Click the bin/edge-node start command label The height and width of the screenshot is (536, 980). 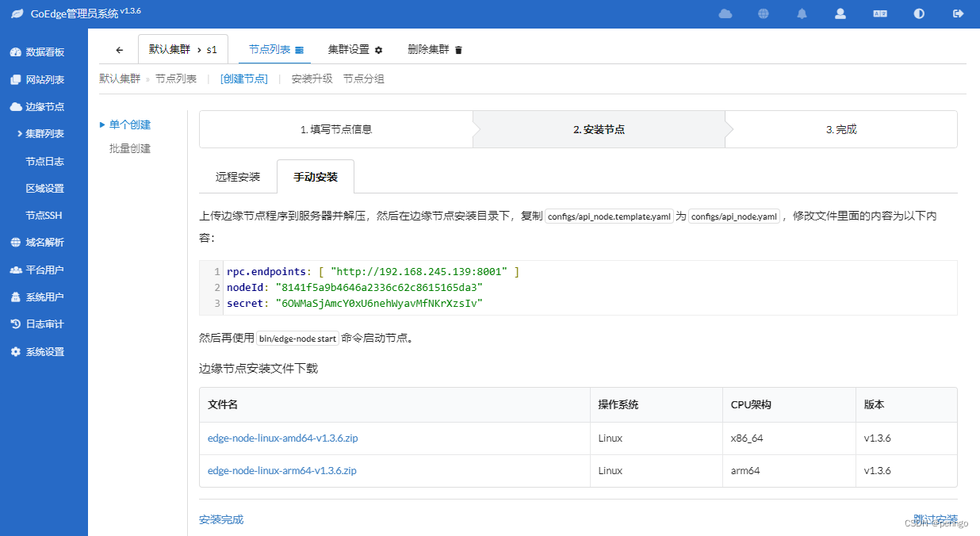click(298, 339)
